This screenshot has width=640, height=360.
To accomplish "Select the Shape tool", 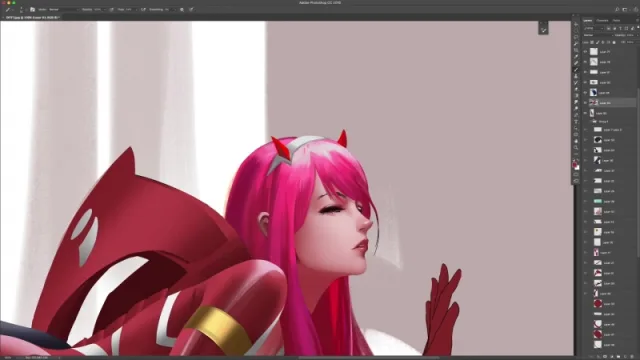I will (x=576, y=135).
